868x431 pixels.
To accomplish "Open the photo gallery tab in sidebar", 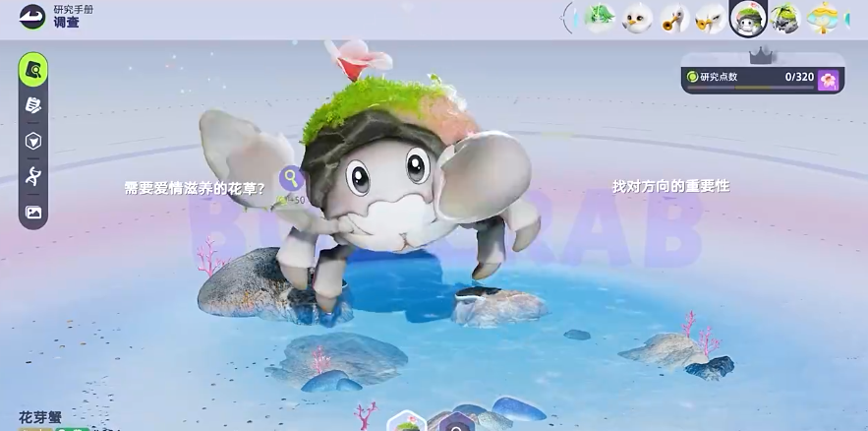I will click(33, 213).
